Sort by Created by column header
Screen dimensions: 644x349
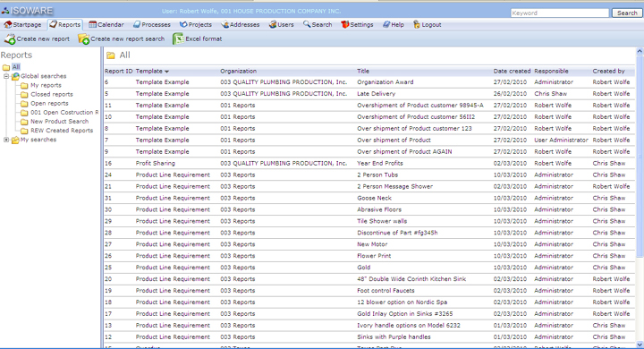[609, 71]
